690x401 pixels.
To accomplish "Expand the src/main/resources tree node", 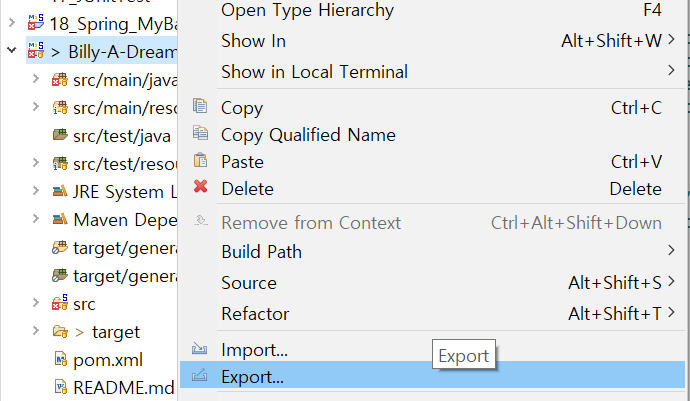I will tap(36, 107).
